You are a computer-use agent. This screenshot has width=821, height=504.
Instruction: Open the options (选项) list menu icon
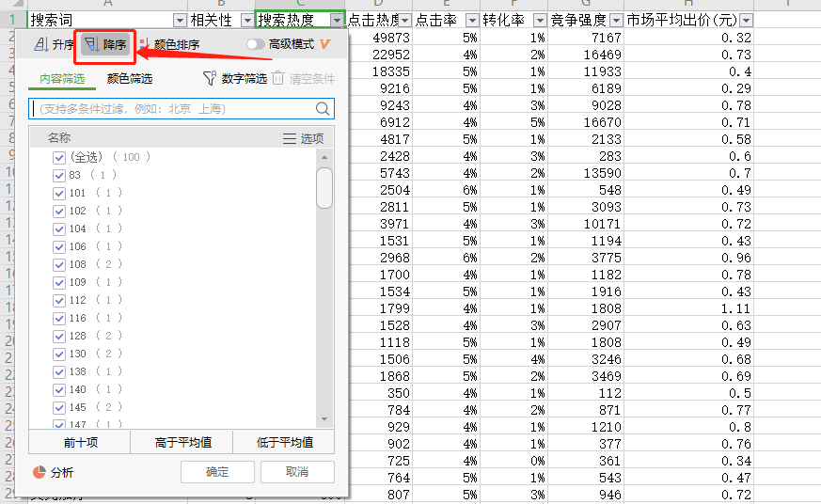[x=290, y=138]
